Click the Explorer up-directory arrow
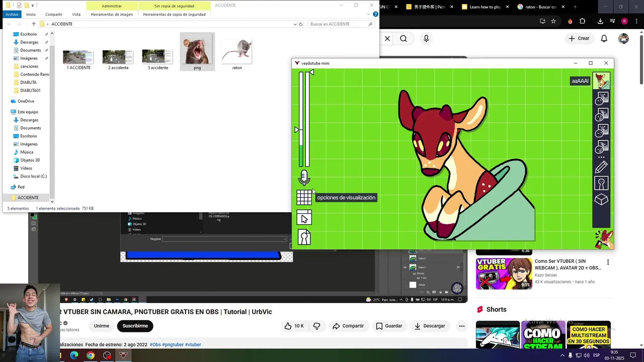This screenshot has width=644, height=362. click(34, 24)
